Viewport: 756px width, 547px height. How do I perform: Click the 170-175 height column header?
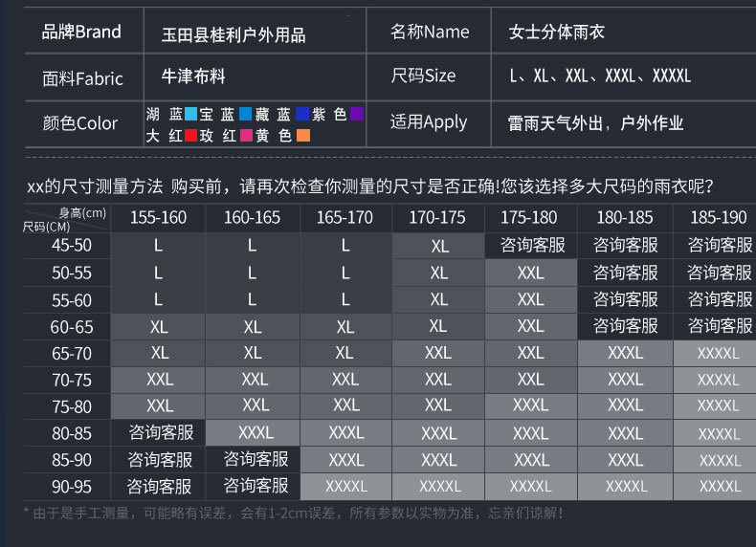coord(437,217)
